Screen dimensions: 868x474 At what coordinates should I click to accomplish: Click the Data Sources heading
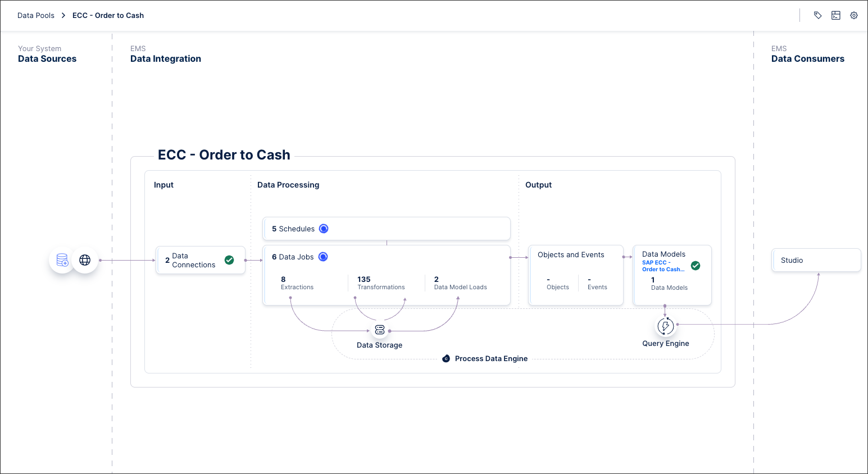click(47, 59)
